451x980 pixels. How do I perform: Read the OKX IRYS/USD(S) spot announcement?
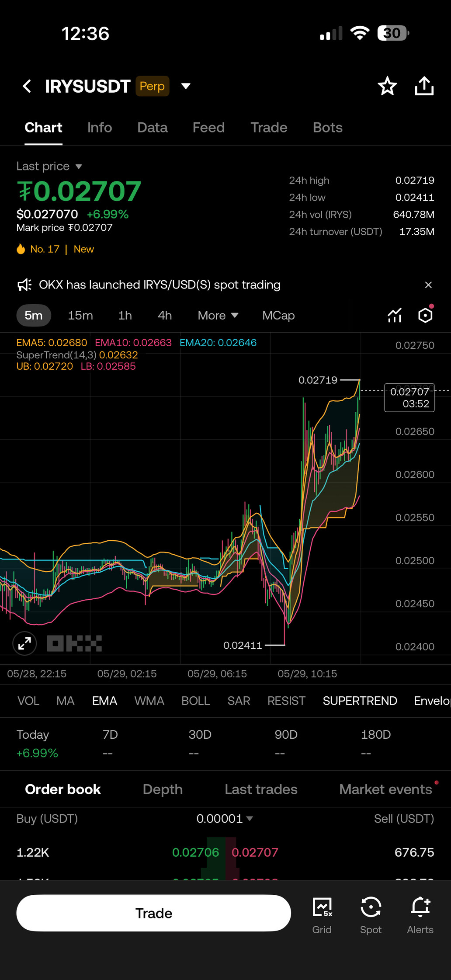160,285
